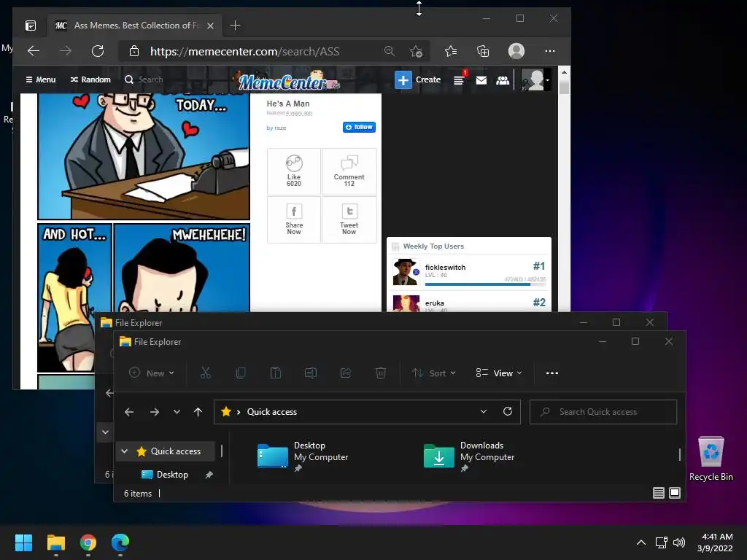
Task: Click the Edge back arrow button
Action: click(x=34, y=51)
